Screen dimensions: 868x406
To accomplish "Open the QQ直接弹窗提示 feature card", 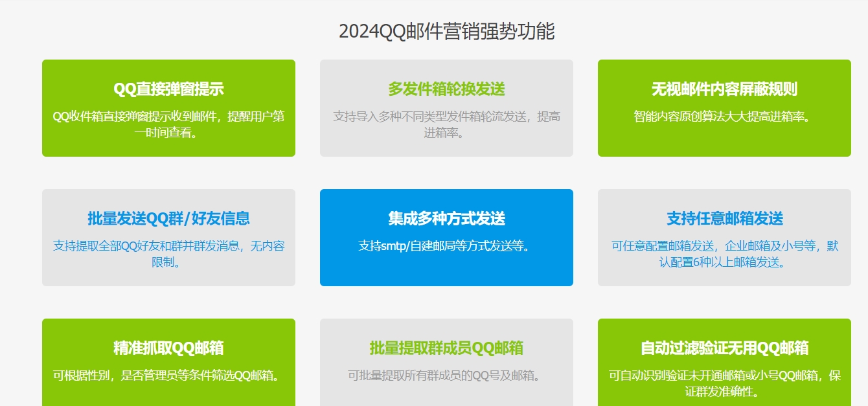I will [x=168, y=108].
